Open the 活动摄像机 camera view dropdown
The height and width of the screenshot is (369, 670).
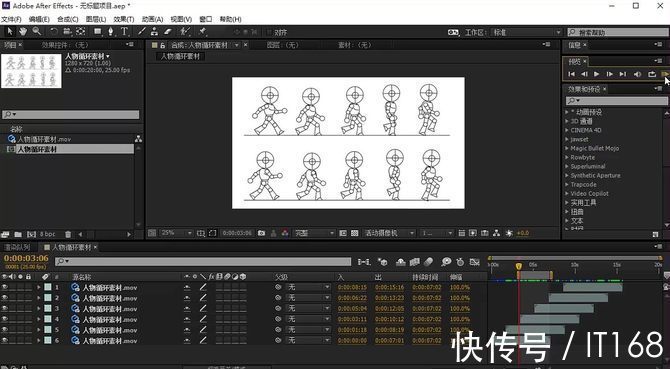click(389, 233)
